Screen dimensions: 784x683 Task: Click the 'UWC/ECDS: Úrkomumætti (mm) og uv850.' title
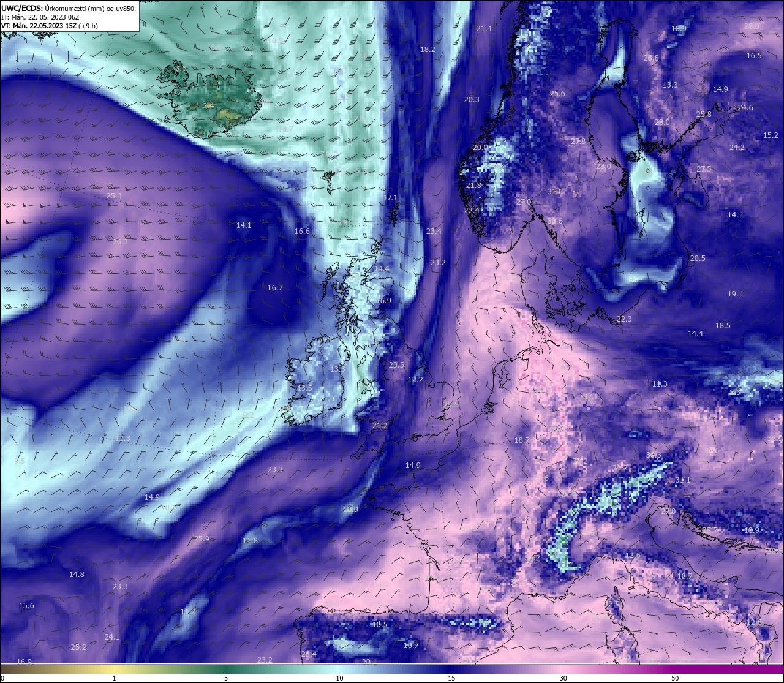point(69,9)
